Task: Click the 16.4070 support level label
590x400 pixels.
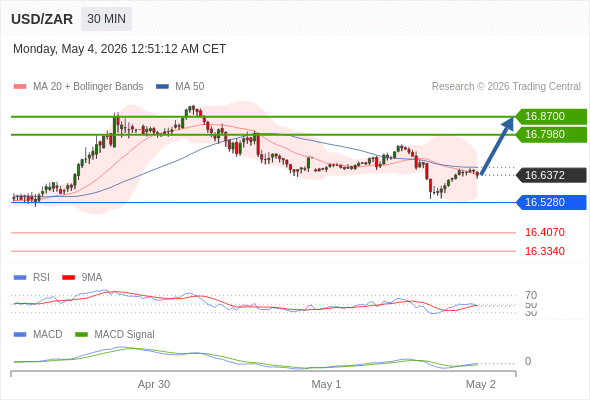Action: (x=545, y=232)
